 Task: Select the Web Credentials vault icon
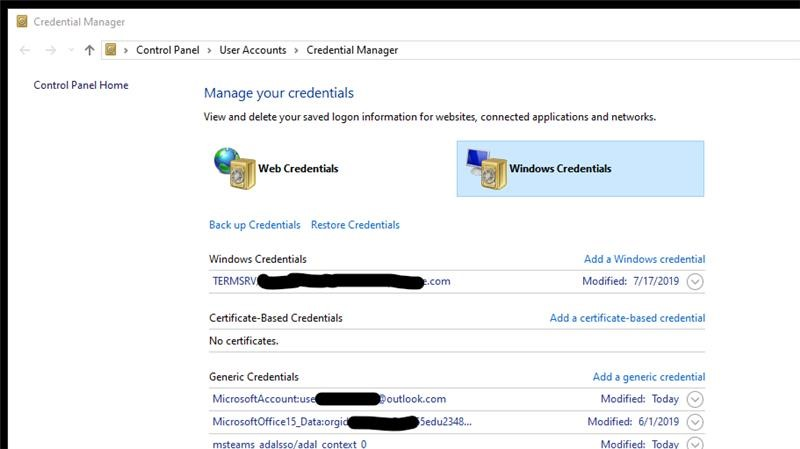pos(235,168)
